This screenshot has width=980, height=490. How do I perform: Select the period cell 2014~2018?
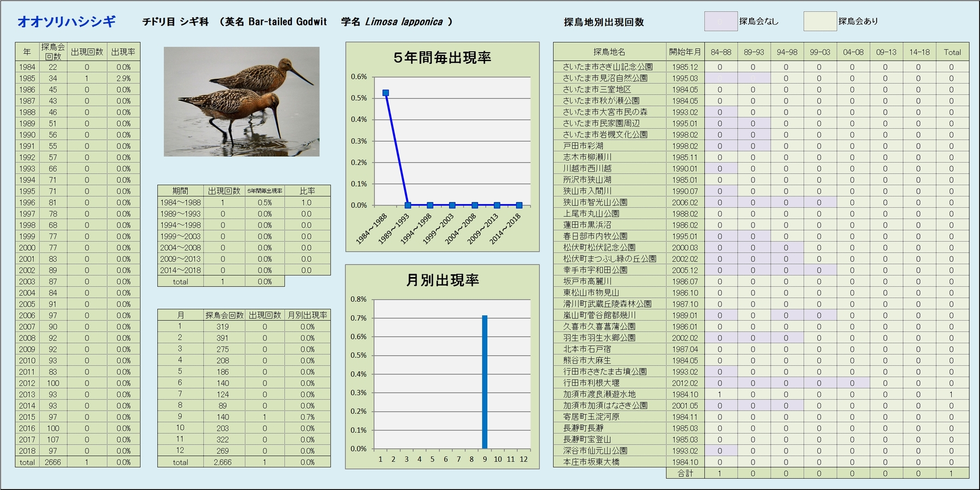point(180,270)
